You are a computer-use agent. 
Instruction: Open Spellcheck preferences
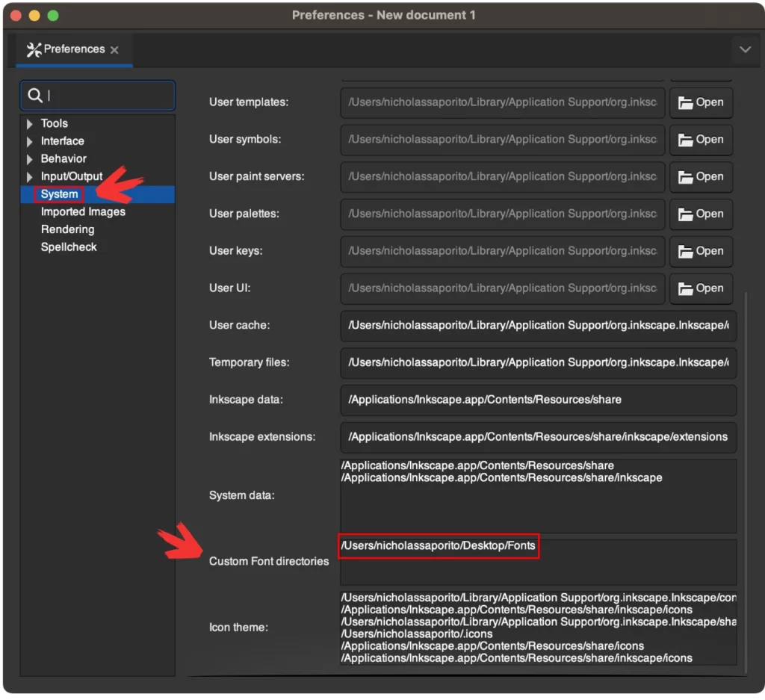(x=69, y=247)
